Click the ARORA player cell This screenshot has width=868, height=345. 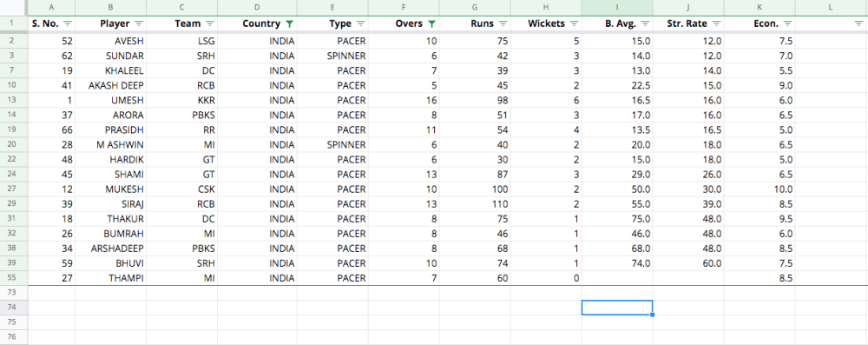pyautogui.click(x=111, y=116)
